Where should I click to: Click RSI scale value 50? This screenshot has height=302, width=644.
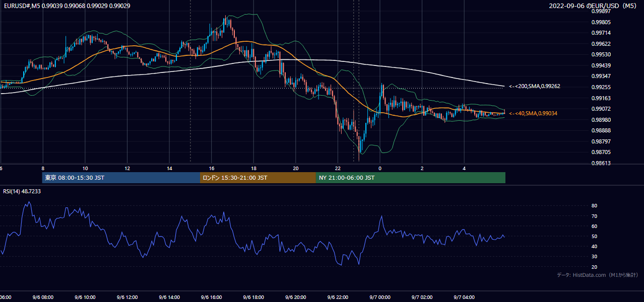point(594,236)
